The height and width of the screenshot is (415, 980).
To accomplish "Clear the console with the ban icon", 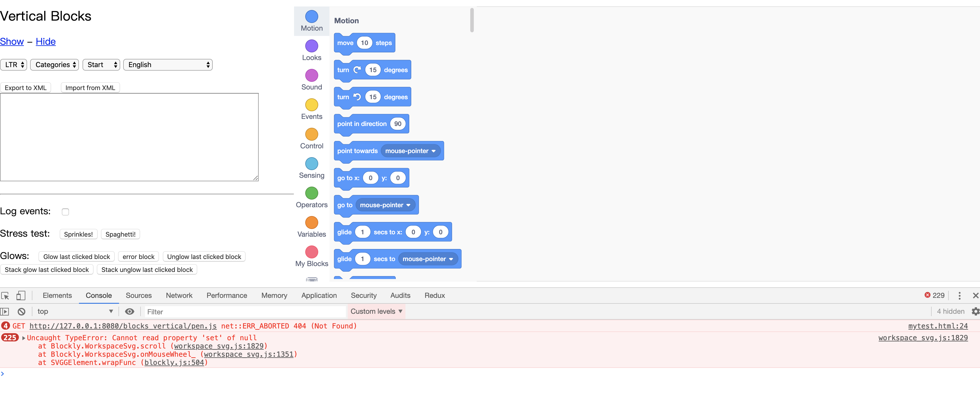I will (22, 312).
